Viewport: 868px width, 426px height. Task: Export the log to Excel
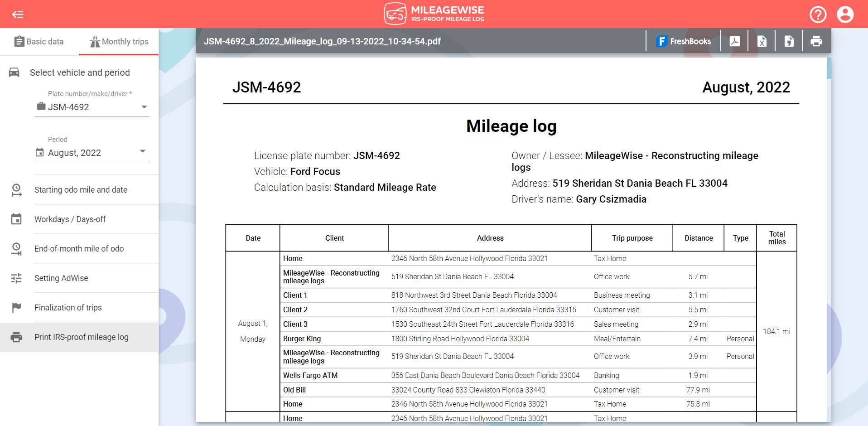762,41
